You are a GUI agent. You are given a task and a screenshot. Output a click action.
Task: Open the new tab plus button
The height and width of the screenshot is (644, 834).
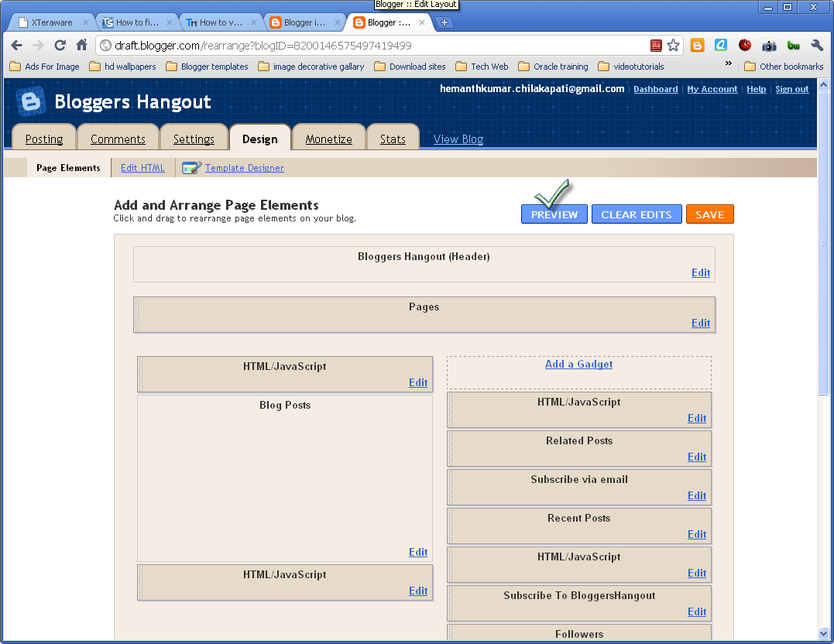coord(444,22)
